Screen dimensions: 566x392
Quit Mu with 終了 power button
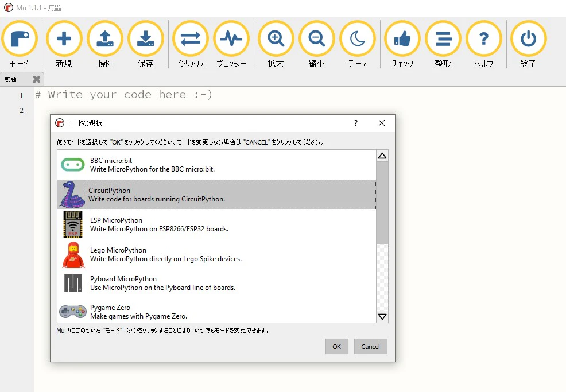(x=529, y=44)
